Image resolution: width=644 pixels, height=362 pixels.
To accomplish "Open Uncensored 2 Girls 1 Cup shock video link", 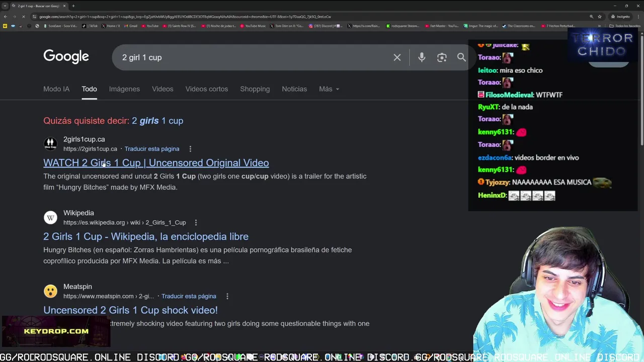I will click(130, 310).
